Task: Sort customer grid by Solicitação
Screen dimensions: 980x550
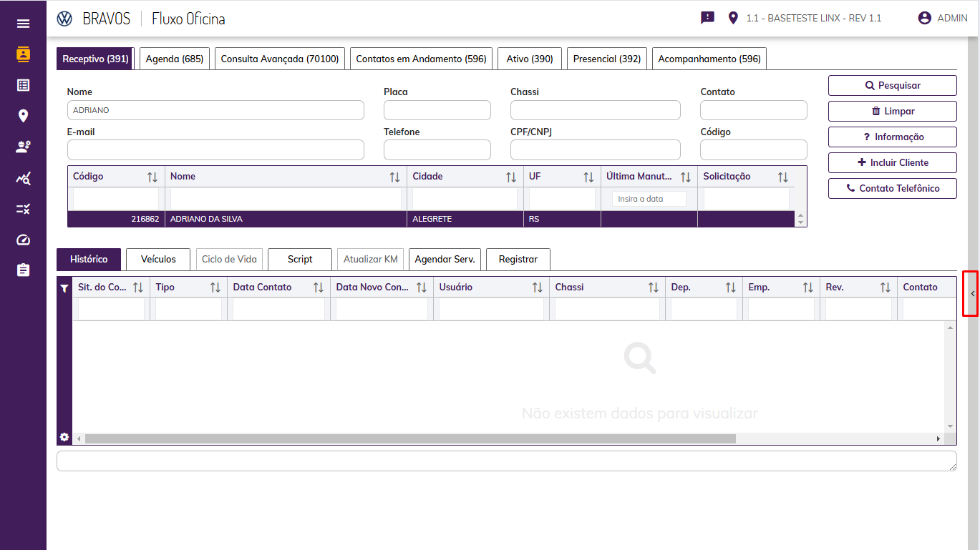Action: pyautogui.click(x=782, y=177)
